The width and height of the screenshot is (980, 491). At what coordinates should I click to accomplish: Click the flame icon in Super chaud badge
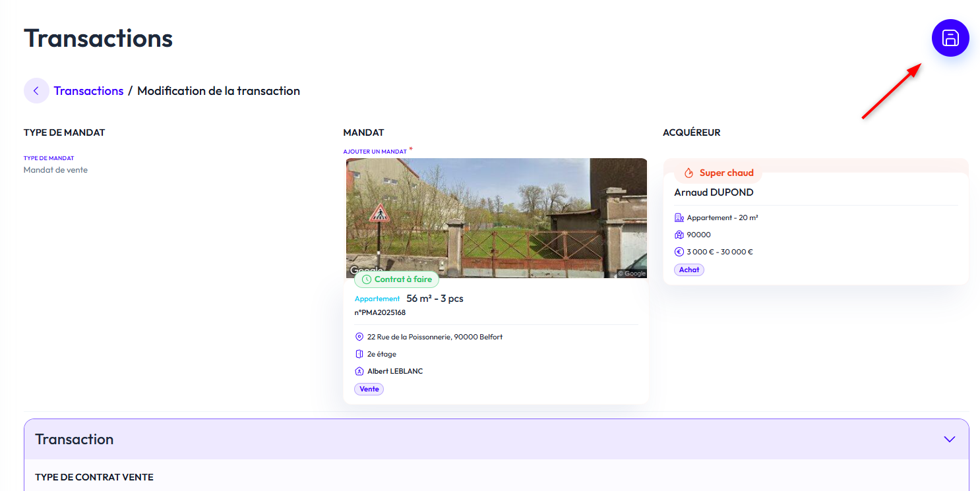point(689,173)
